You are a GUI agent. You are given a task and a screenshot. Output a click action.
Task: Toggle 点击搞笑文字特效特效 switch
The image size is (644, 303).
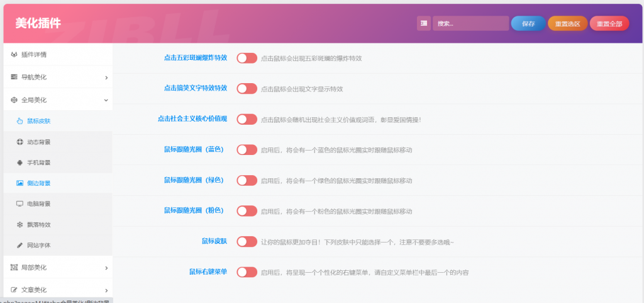[247, 88]
